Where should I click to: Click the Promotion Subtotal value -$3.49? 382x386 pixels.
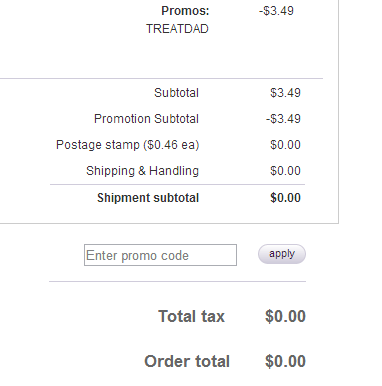click(x=283, y=119)
